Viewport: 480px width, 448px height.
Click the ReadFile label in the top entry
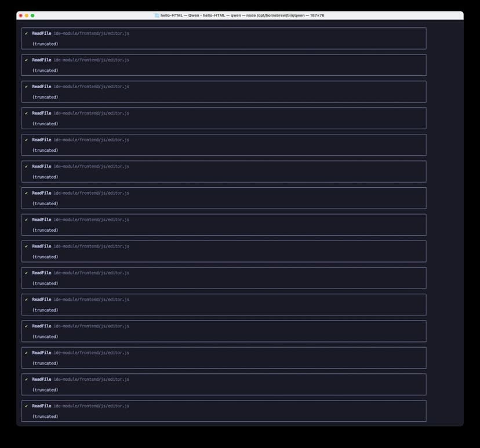coord(42,33)
